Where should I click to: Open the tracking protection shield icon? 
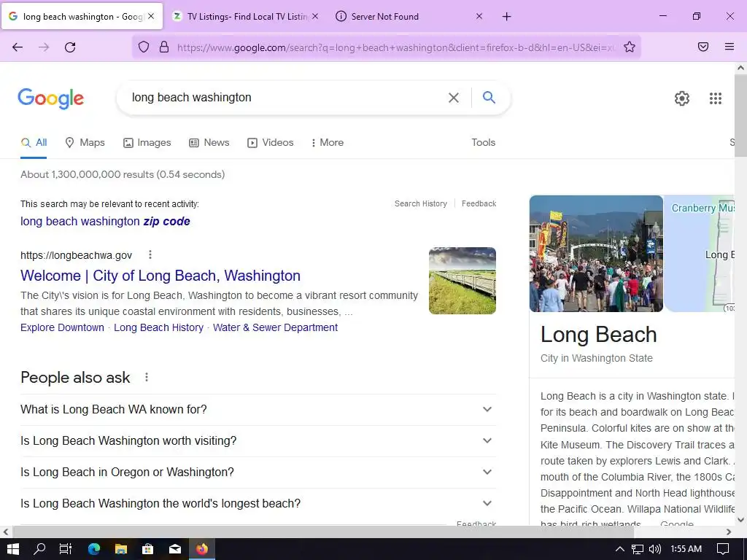pos(144,47)
